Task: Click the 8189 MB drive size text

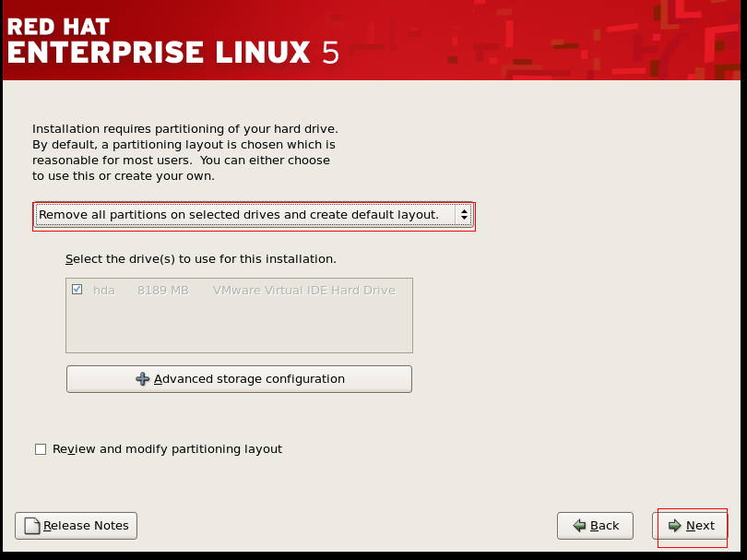Action: (x=162, y=290)
